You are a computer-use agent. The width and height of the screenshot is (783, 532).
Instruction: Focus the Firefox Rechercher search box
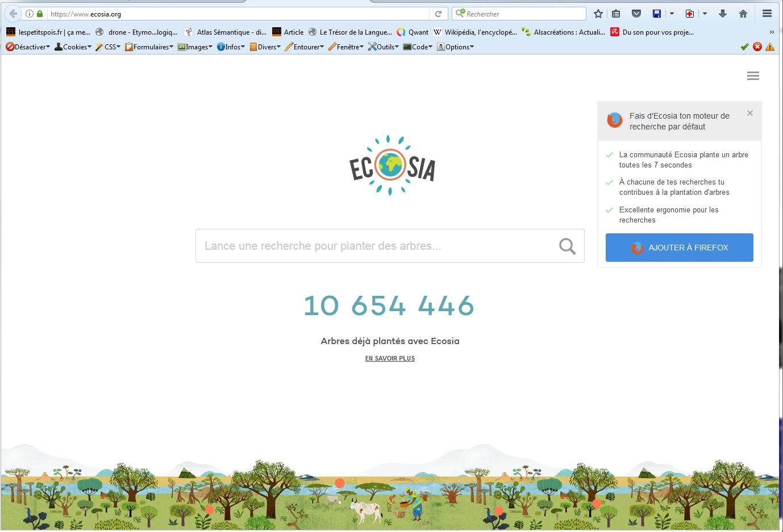[523, 14]
